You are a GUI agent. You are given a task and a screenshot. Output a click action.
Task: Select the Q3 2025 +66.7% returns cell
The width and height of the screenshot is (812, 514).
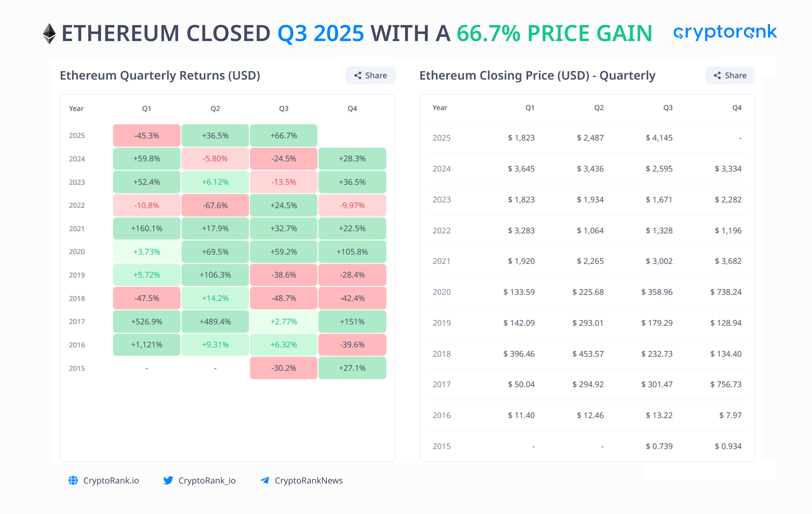tap(284, 136)
